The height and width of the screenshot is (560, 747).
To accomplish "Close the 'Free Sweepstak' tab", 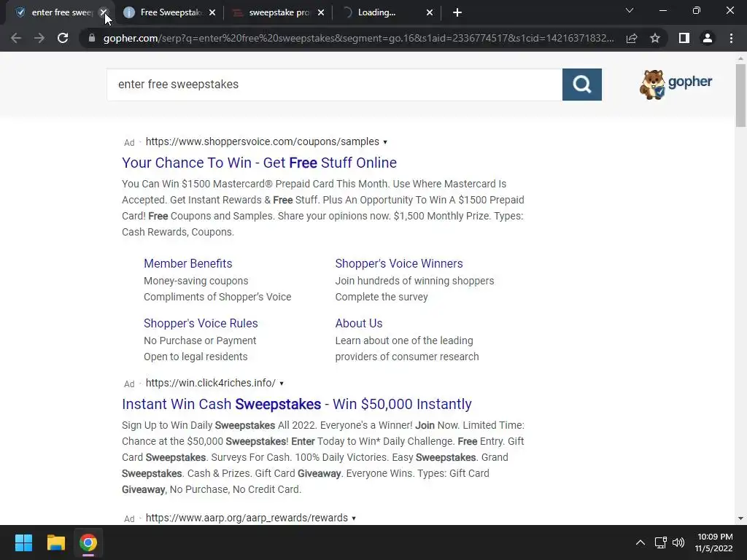I will coord(212,12).
